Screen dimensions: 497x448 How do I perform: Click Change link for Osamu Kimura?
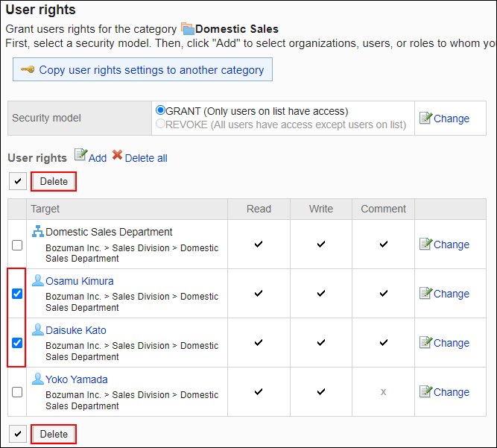(x=452, y=294)
